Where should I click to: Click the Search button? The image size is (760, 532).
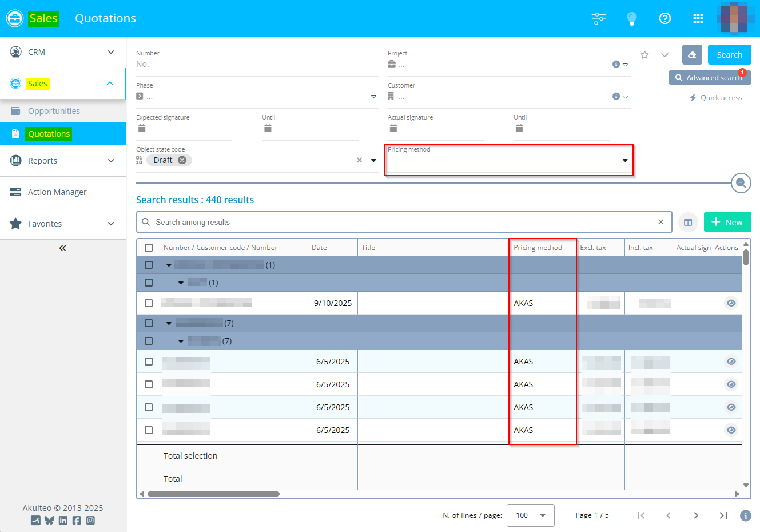click(729, 55)
